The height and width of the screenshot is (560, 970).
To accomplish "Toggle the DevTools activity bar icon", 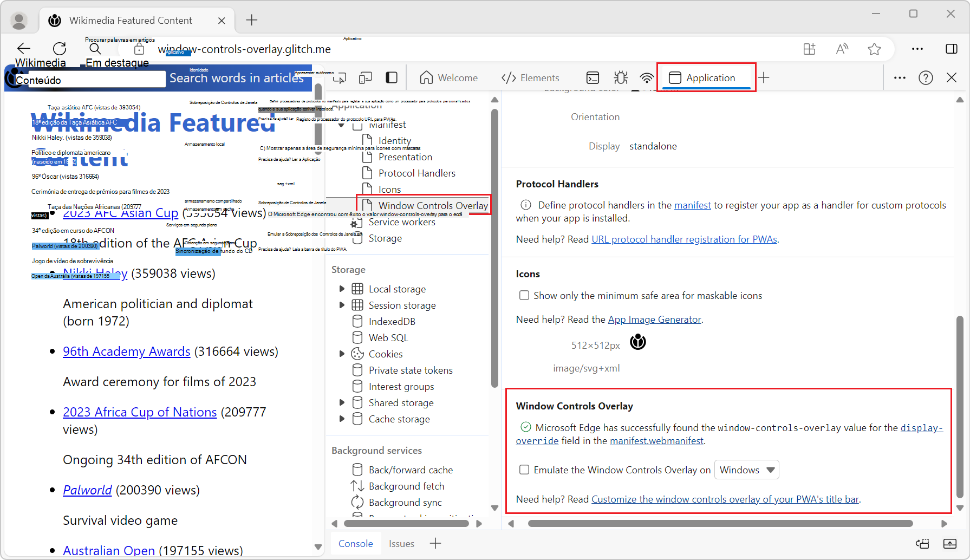I will coord(392,78).
